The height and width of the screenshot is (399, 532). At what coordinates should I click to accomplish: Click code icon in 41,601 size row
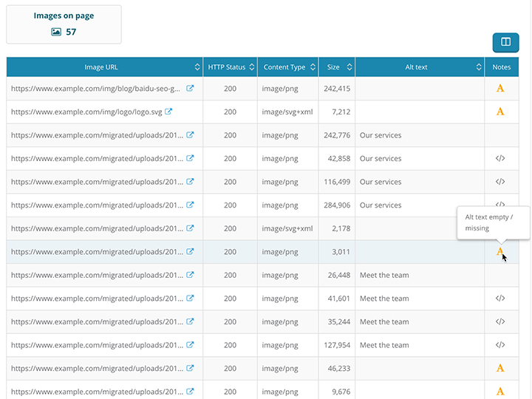[500, 299]
